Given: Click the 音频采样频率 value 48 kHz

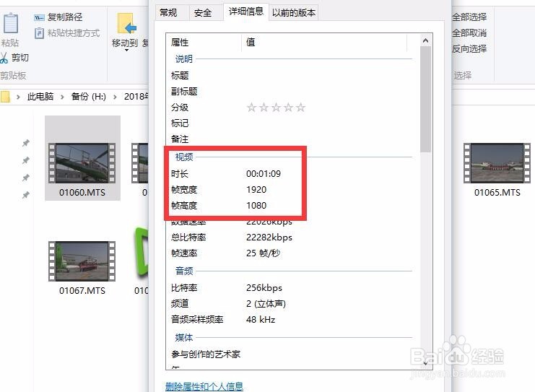Looking at the screenshot, I should [261, 320].
